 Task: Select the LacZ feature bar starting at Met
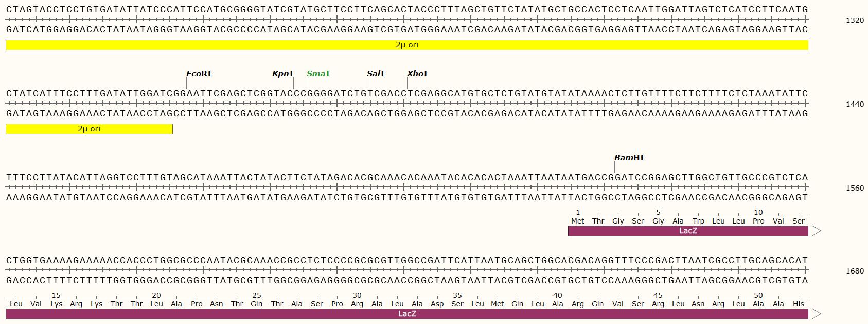(687, 231)
